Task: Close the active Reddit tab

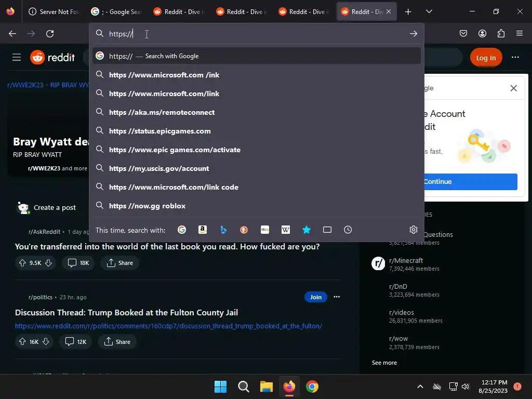Action: [x=389, y=11]
